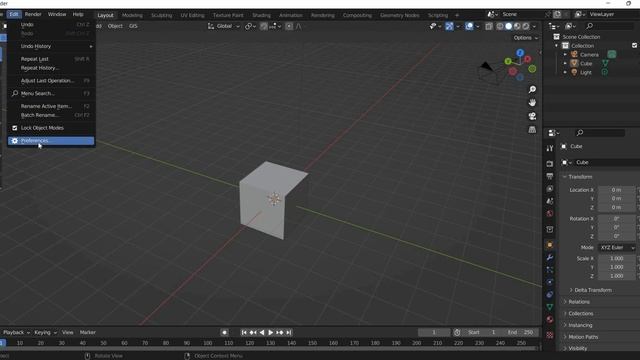Image resolution: width=640 pixels, height=360 pixels.
Task: Expand the Collections panel
Action: [581, 314]
